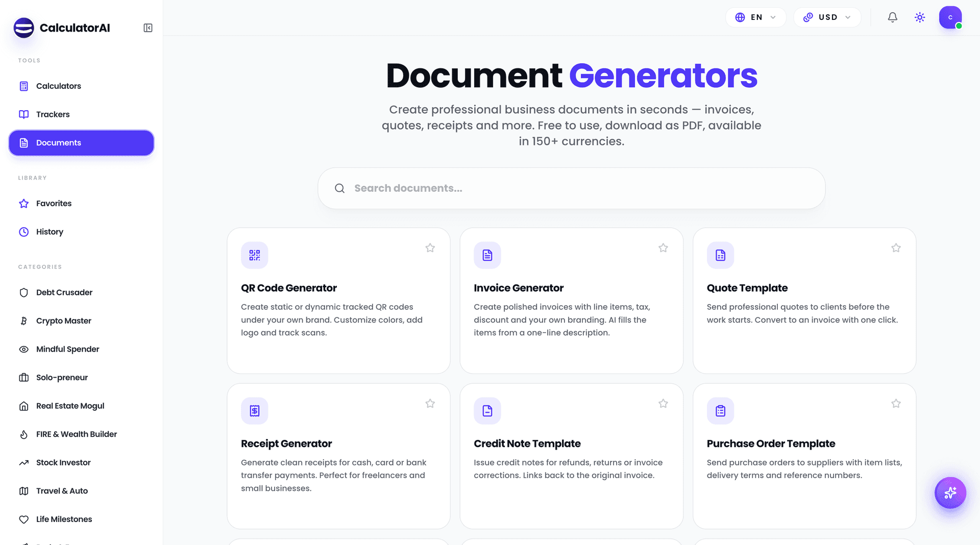The image size is (980, 545).
Task: Favorite the QR Code Generator card
Action: click(430, 248)
